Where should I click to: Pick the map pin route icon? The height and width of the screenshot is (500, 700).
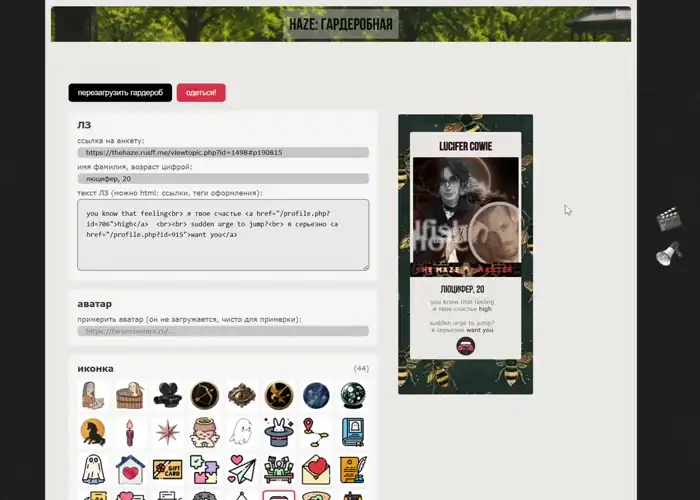click(316, 432)
